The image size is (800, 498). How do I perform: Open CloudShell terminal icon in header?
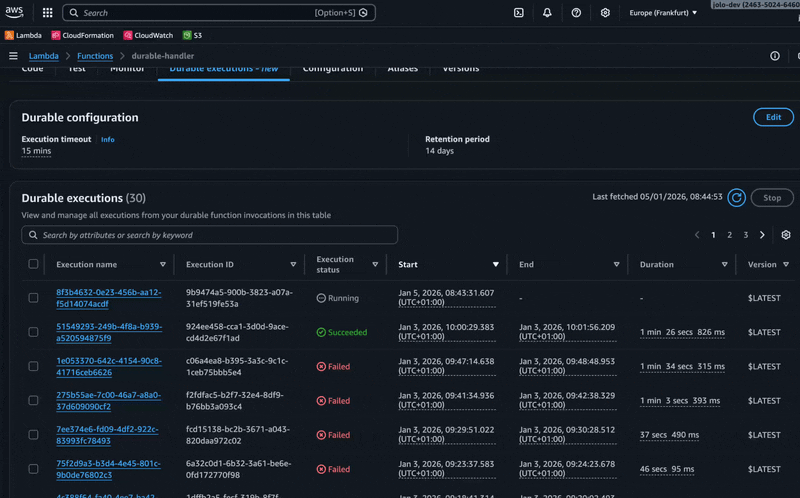[x=518, y=13]
